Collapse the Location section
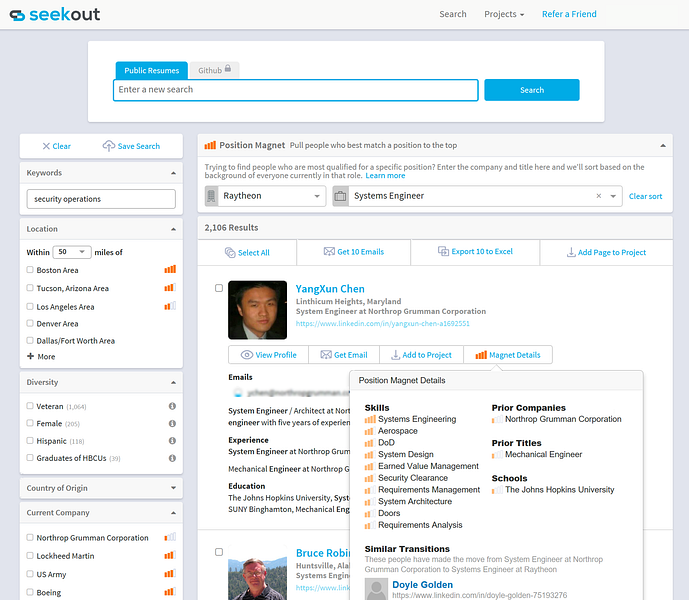689x600 pixels. point(174,229)
